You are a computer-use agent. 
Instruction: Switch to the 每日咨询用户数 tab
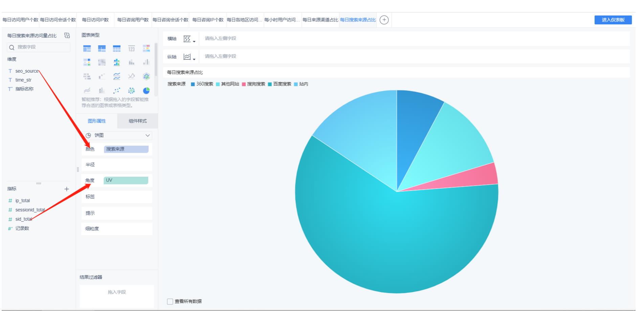(x=133, y=20)
